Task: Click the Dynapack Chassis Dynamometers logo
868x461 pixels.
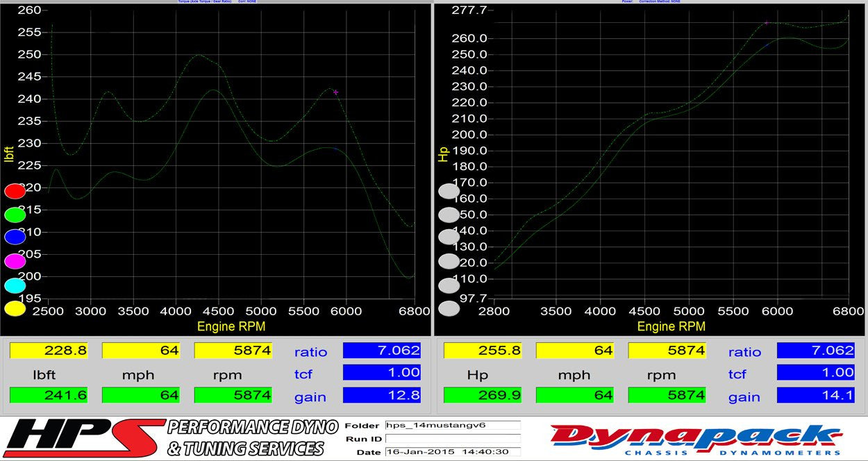Action: [695, 439]
